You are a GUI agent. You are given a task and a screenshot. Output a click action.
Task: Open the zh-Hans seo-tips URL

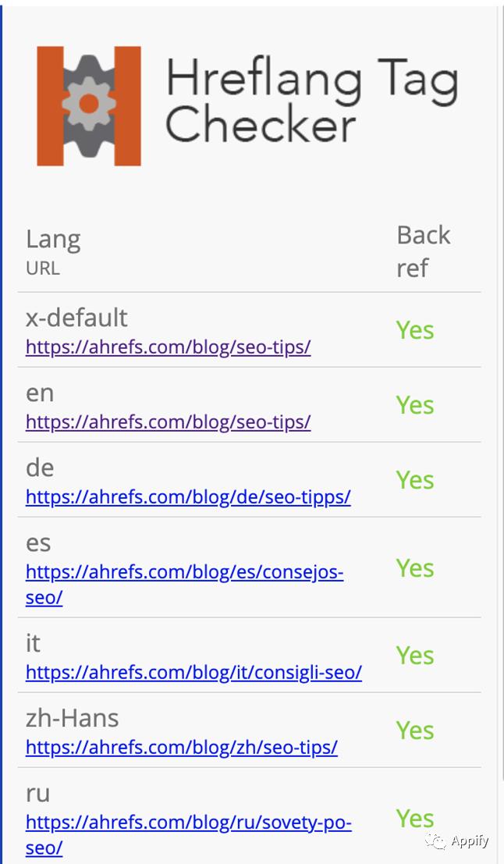181,747
